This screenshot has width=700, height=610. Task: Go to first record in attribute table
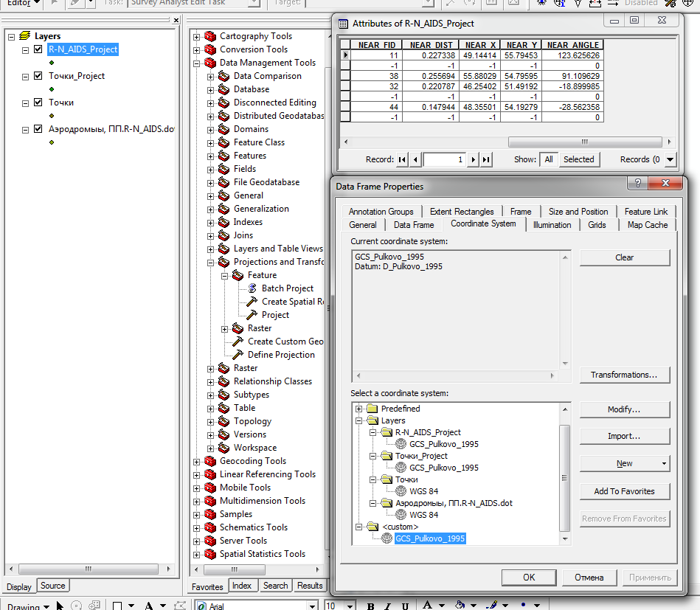pyautogui.click(x=402, y=159)
